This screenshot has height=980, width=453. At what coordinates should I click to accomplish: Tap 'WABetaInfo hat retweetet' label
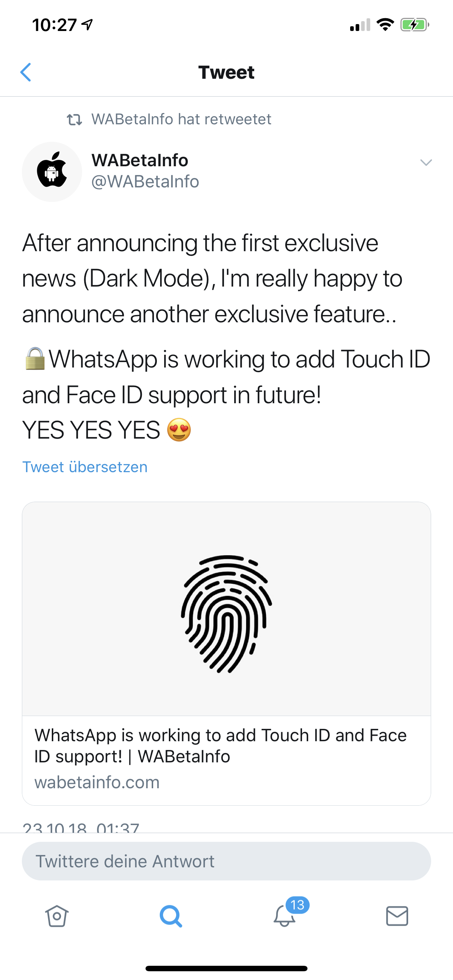click(x=181, y=120)
